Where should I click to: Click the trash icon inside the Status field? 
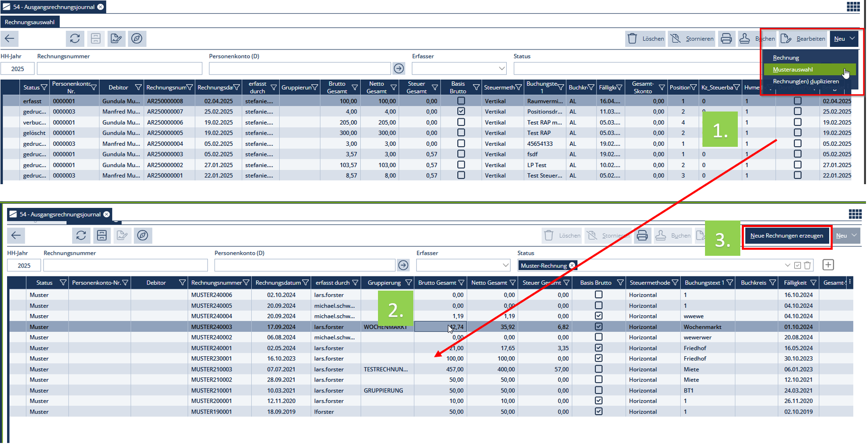(807, 265)
